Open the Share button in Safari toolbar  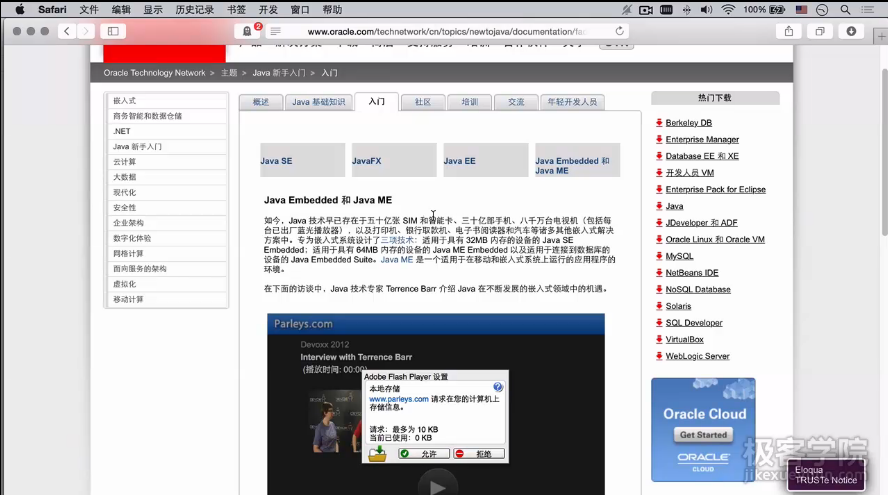click(x=789, y=31)
